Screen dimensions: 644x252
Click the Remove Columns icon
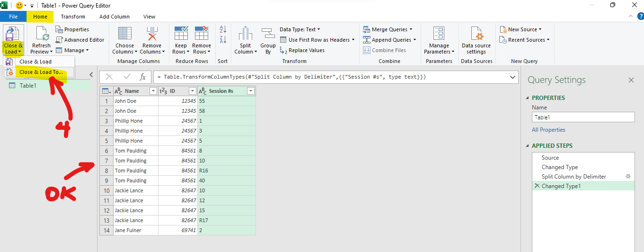[x=152, y=34]
